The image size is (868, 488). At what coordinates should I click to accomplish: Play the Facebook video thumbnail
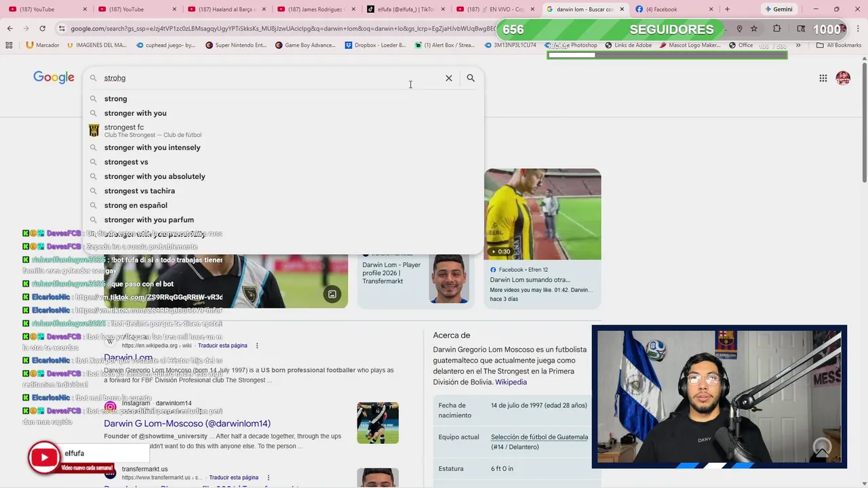(542, 214)
